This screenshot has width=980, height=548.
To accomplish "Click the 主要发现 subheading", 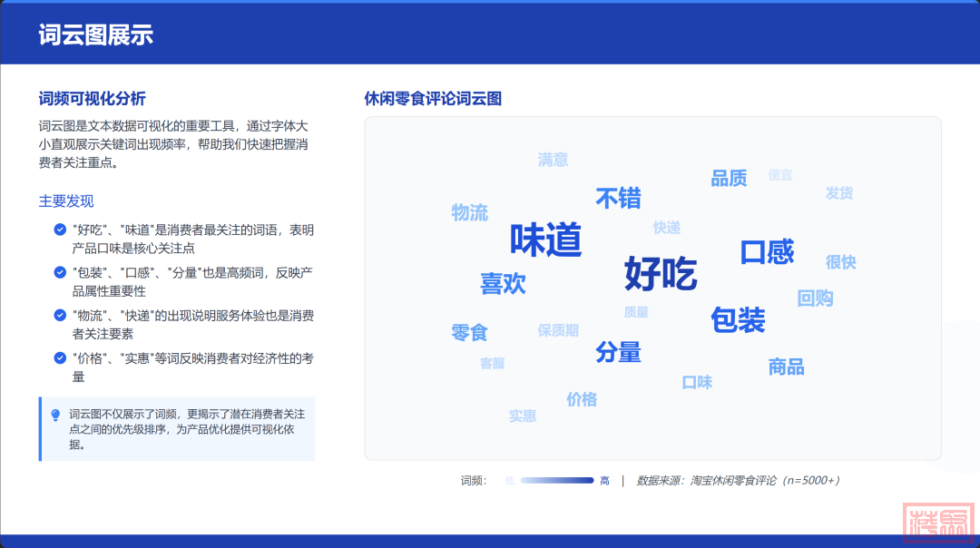I will pyautogui.click(x=66, y=201).
